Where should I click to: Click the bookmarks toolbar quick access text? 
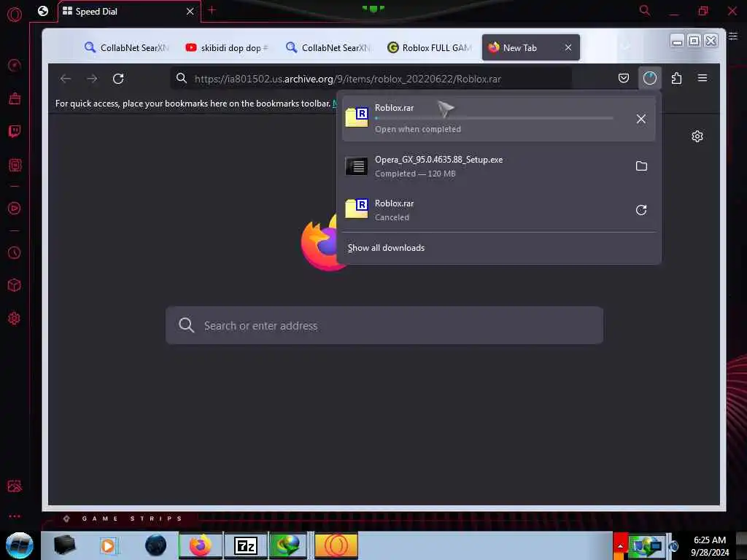point(193,104)
